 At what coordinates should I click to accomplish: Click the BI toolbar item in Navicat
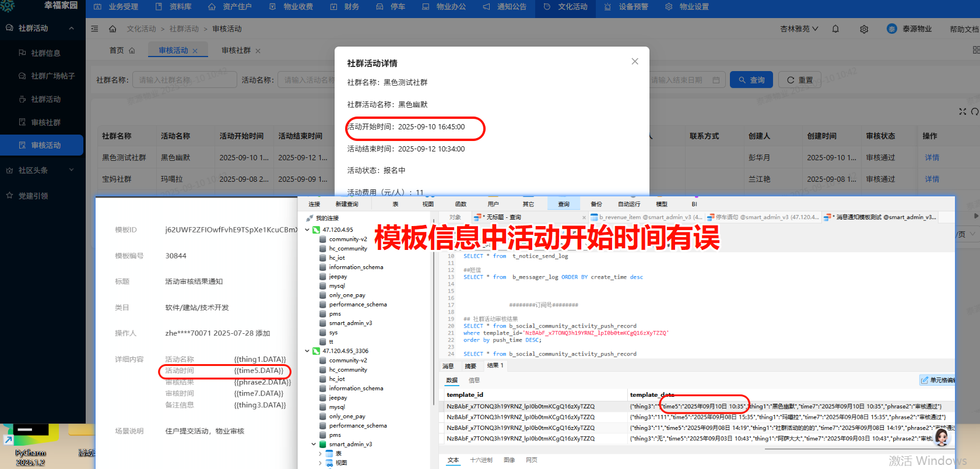click(694, 204)
